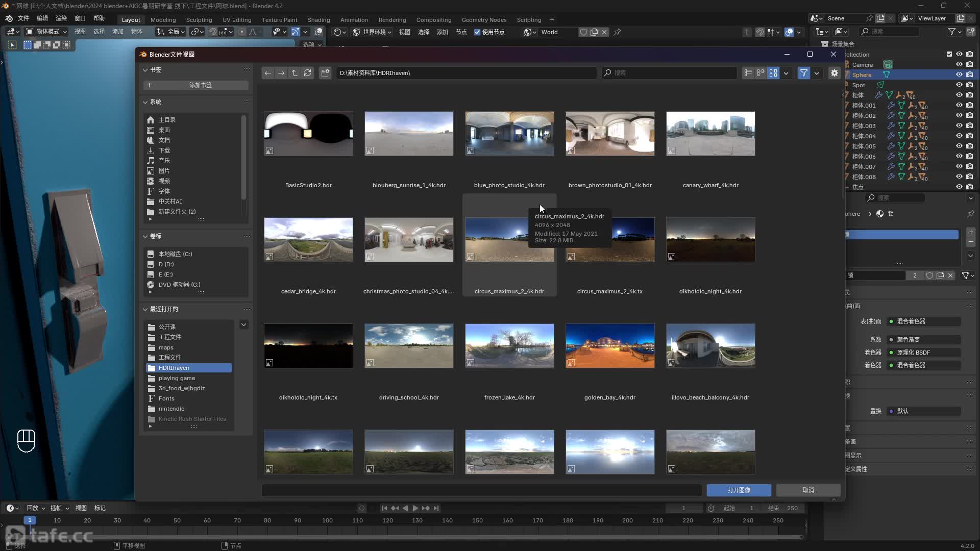Hide 柜体.003 via eye icon
Screen dimensions: 980x551
[959, 126]
